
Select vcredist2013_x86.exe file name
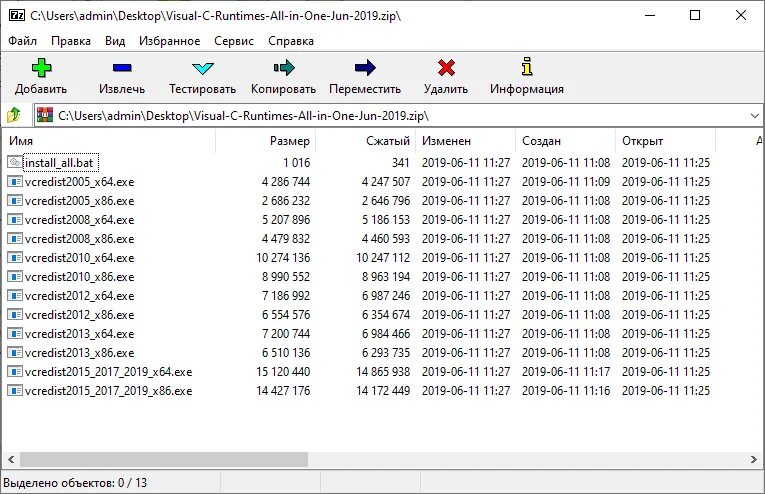pyautogui.click(x=80, y=353)
